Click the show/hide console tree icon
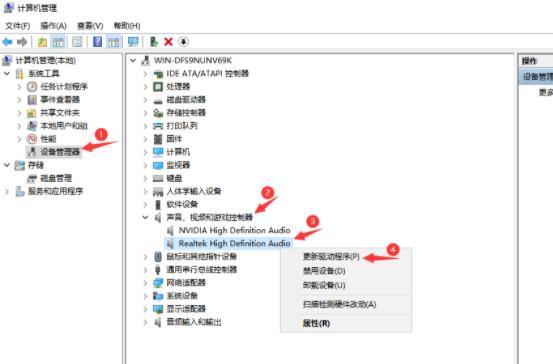This screenshot has height=364, width=553. pos(58,42)
